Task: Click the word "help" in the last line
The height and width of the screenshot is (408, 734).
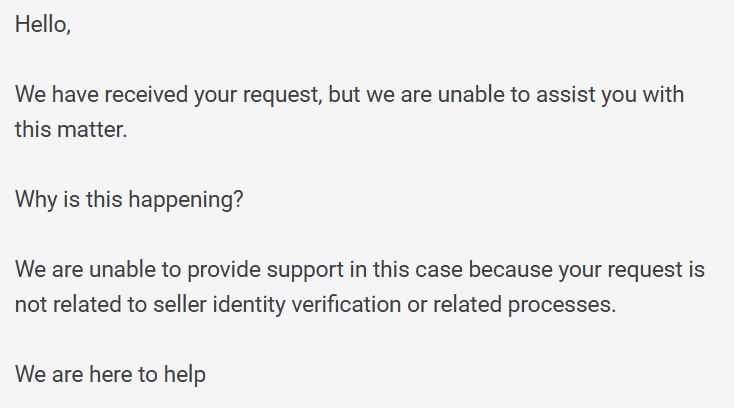Action: pos(184,375)
